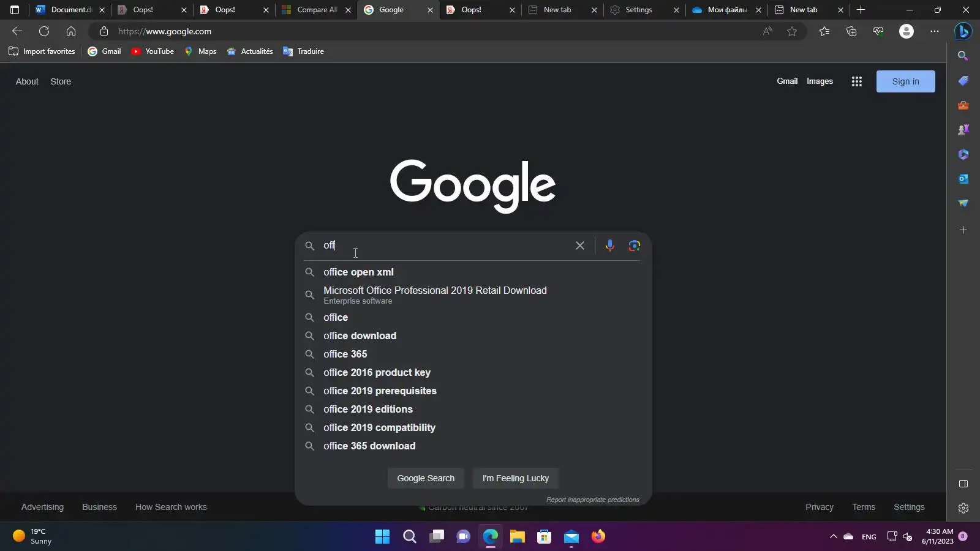Open the sidebar Shopping tag icon
Screen dimensions: 980x551
(963, 81)
